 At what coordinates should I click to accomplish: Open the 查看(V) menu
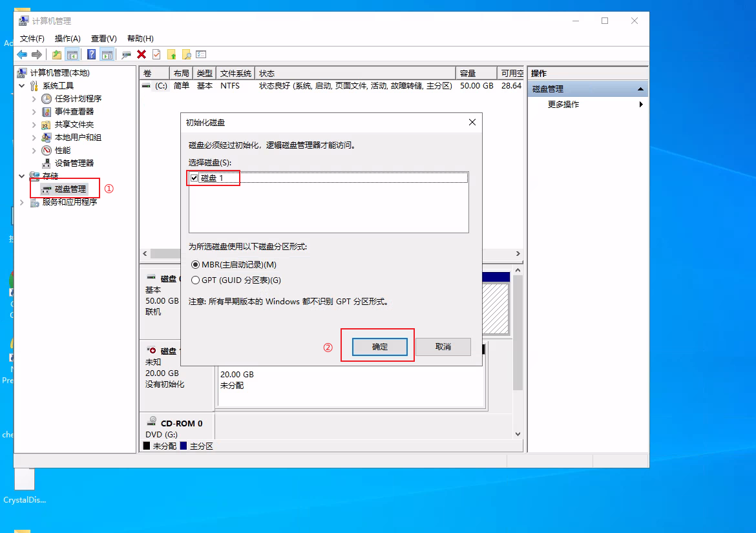(103, 39)
